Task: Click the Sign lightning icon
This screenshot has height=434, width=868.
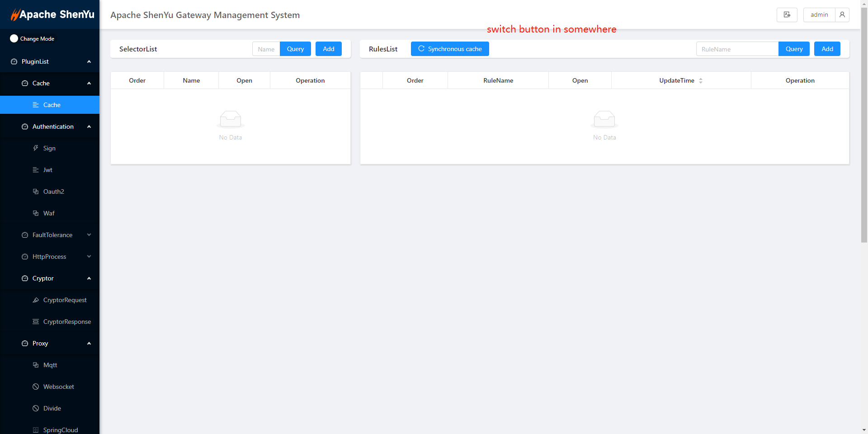Action: (x=36, y=148)
